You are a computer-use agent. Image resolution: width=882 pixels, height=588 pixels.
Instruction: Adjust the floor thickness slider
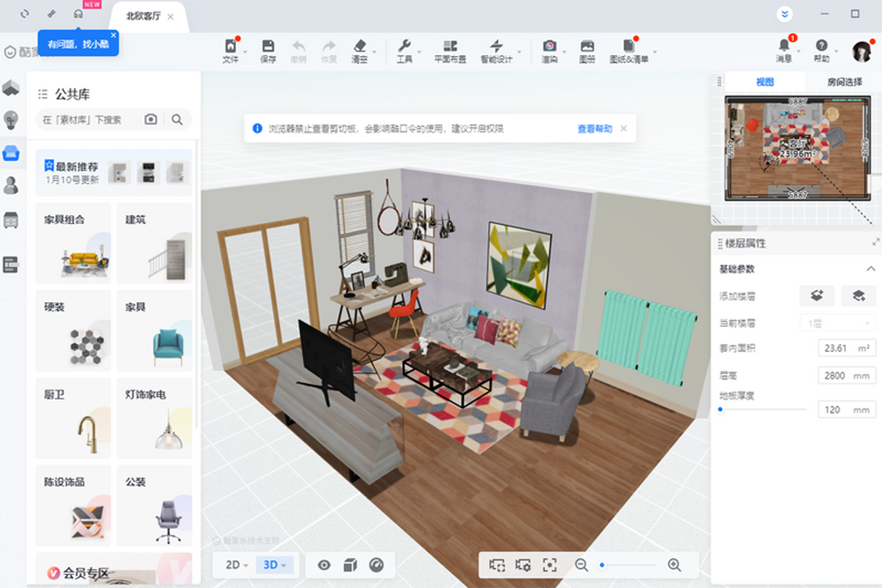[720, 409]
